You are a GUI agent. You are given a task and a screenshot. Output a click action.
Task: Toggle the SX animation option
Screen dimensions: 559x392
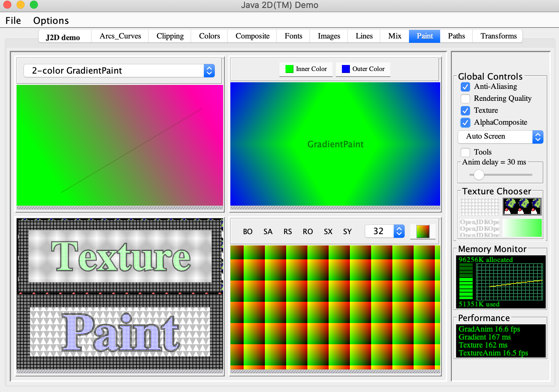(328, 231)
